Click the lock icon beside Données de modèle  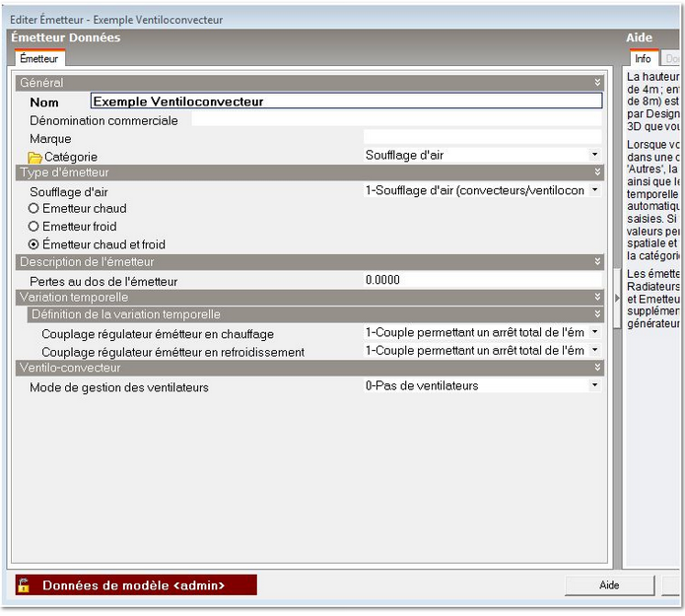(24, 585)
